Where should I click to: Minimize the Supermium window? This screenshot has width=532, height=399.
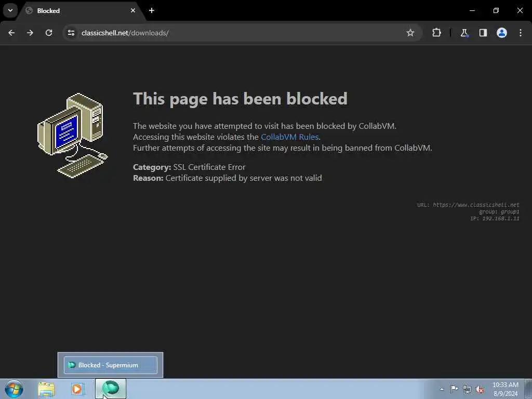tap(472, 10)
